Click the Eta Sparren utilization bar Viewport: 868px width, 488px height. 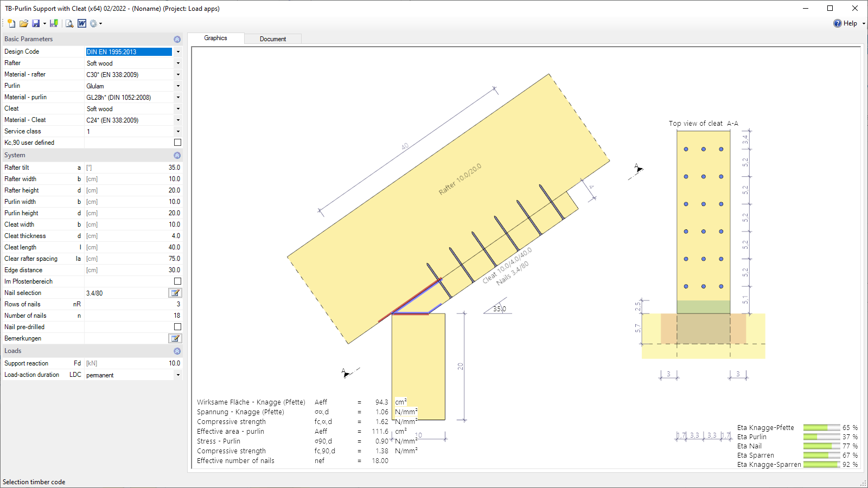[821, 455]
